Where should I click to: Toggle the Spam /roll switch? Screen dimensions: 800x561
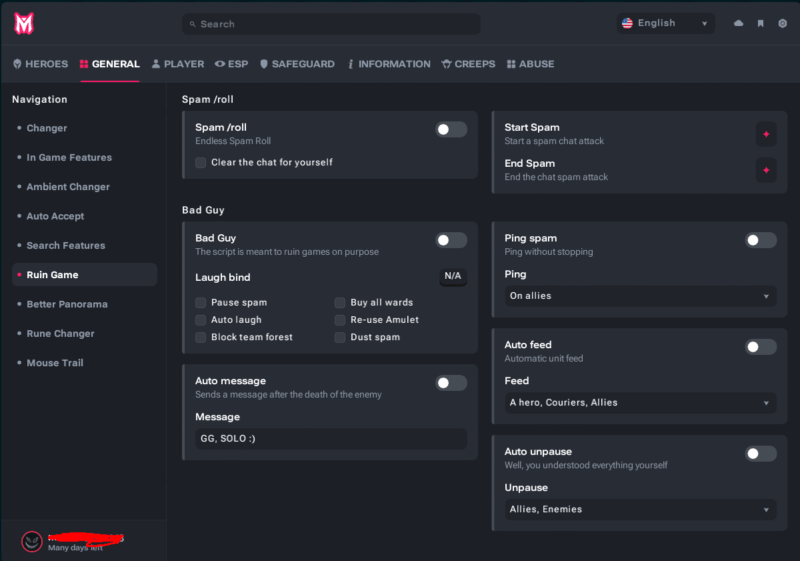[451, 130]
